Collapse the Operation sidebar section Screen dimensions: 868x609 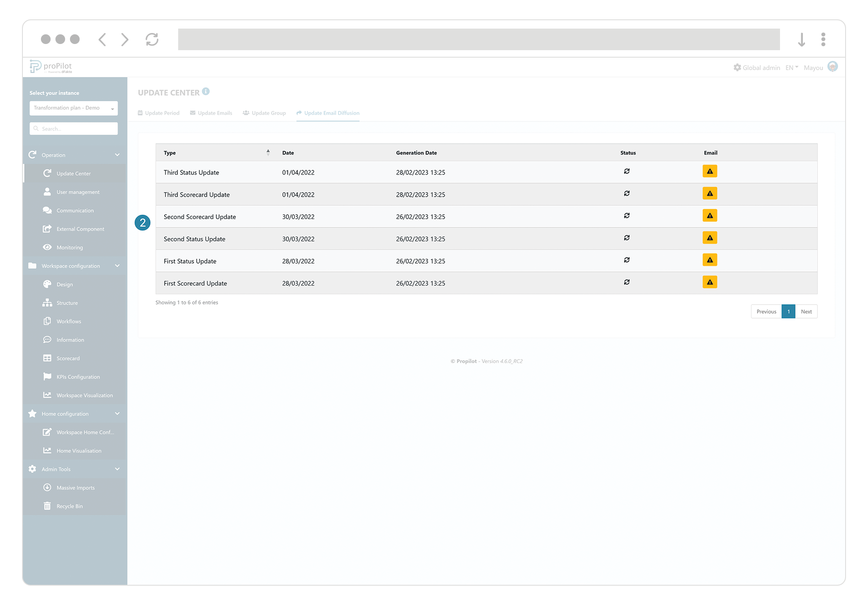click(x=117, y=155)
